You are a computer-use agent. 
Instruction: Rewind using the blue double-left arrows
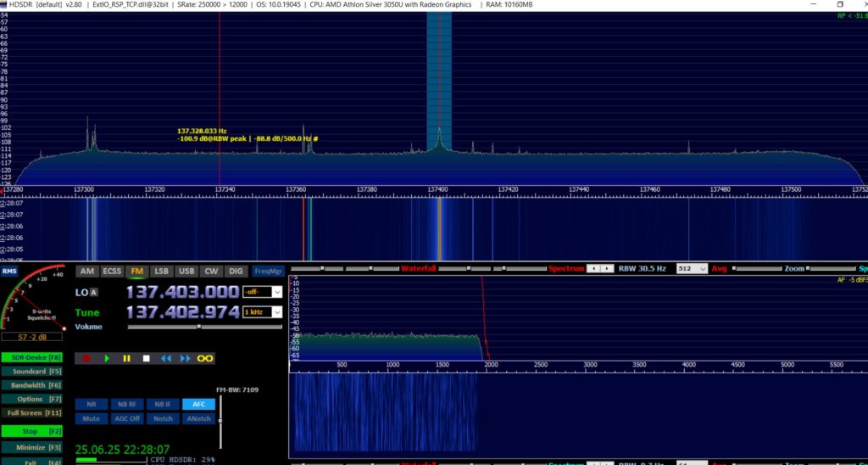[x=166, y=359]
